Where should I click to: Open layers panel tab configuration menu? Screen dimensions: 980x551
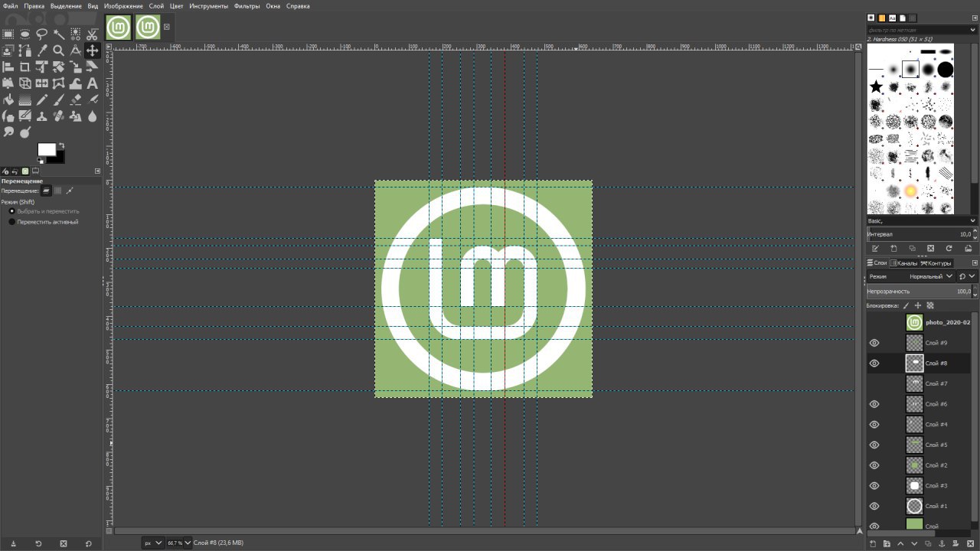pos(975,262)
